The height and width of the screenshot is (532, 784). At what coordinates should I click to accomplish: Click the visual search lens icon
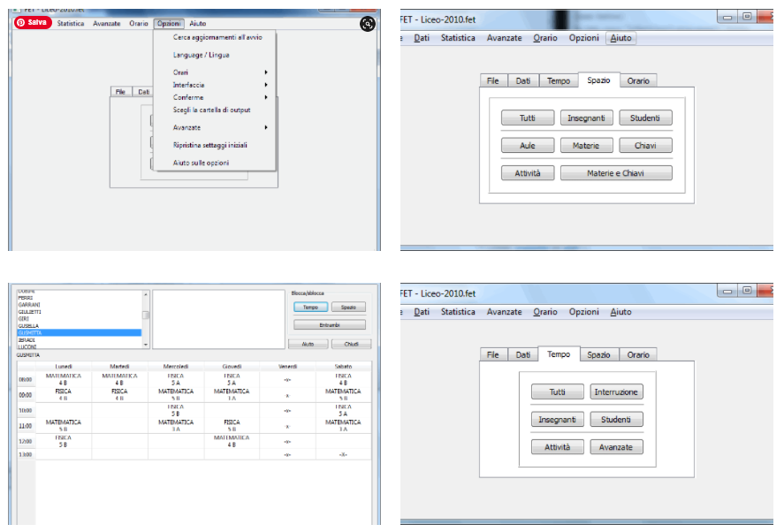(368, 24)
